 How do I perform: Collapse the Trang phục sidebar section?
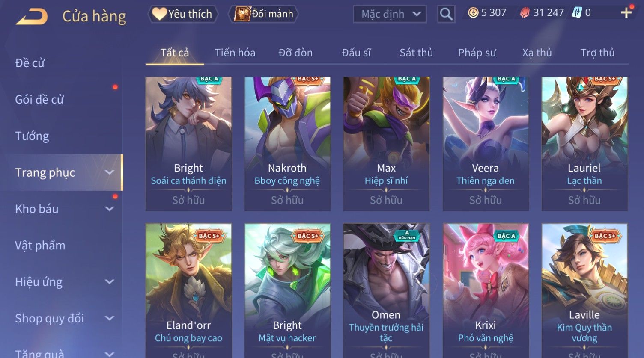(110, 172)
